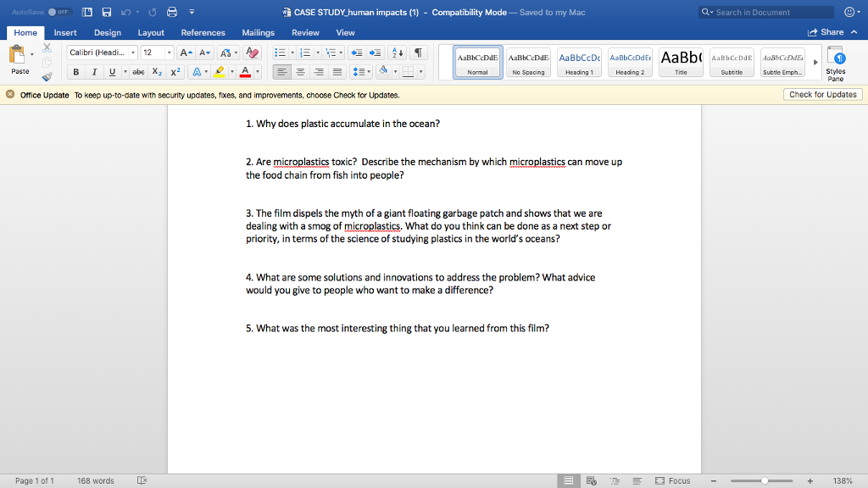Expand the styles gallery arrow

tap(815, 62)
